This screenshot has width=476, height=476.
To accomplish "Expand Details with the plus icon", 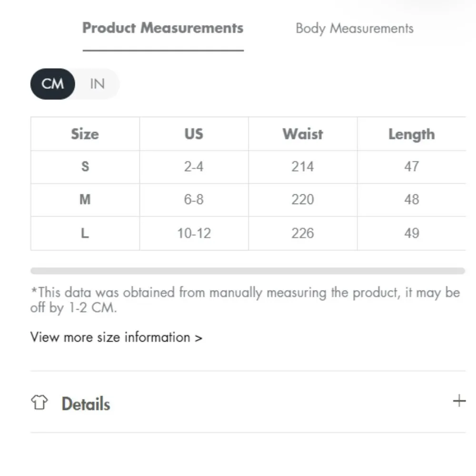I will tap(459, 401).
